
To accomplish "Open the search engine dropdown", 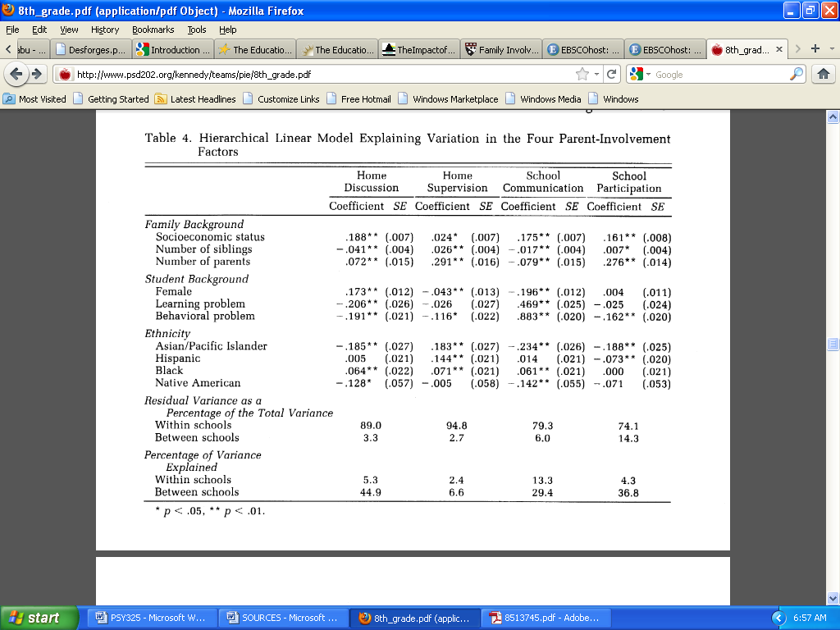I will (x=638, y=75).
